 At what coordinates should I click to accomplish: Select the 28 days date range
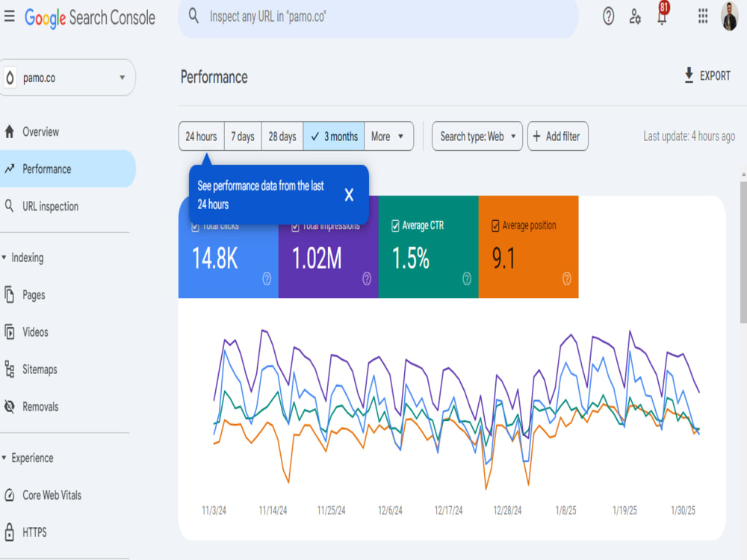282,136
